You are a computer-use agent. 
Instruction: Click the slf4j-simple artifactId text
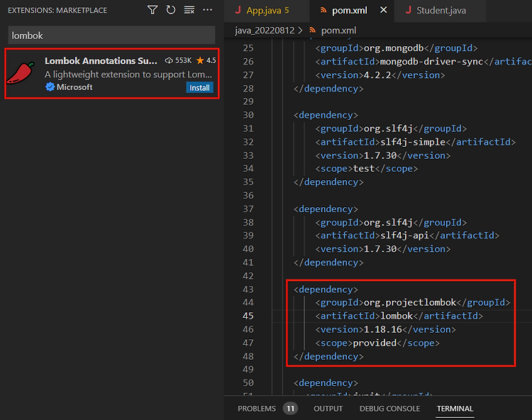(x=413, y=142)
